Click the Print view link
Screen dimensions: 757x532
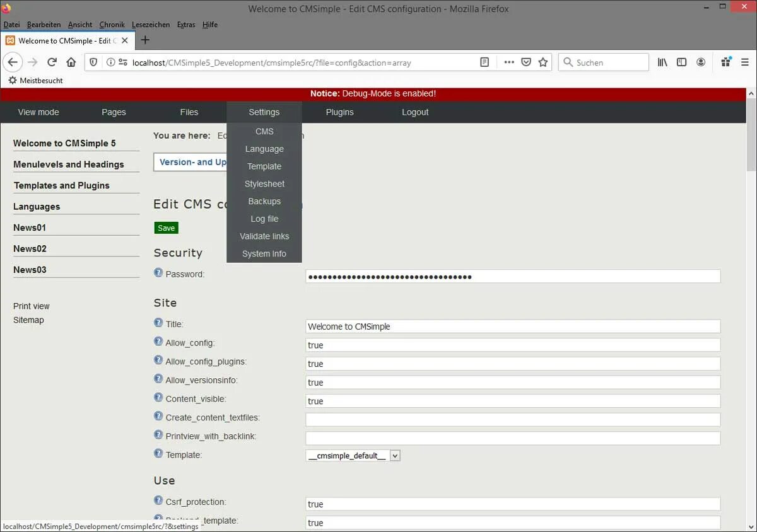[32, 306]
